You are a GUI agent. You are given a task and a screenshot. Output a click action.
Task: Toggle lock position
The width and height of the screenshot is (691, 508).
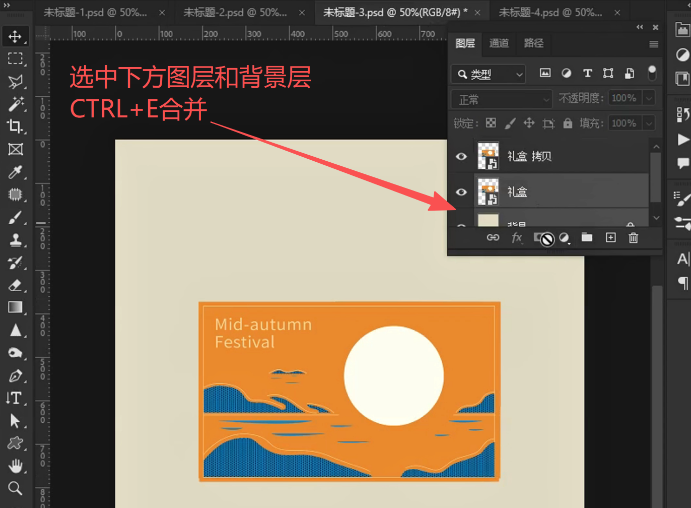tap(529, 123)
